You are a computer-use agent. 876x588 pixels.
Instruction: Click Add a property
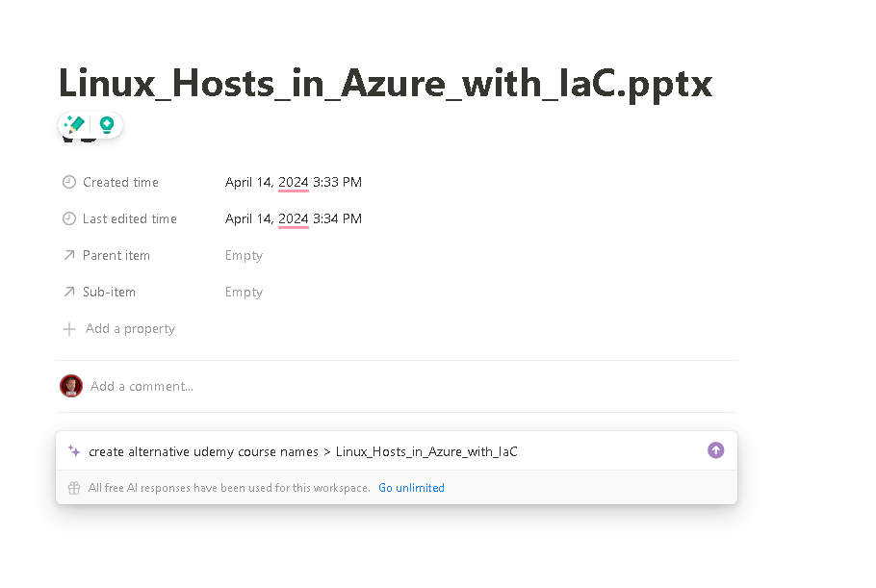click(130, 329)
